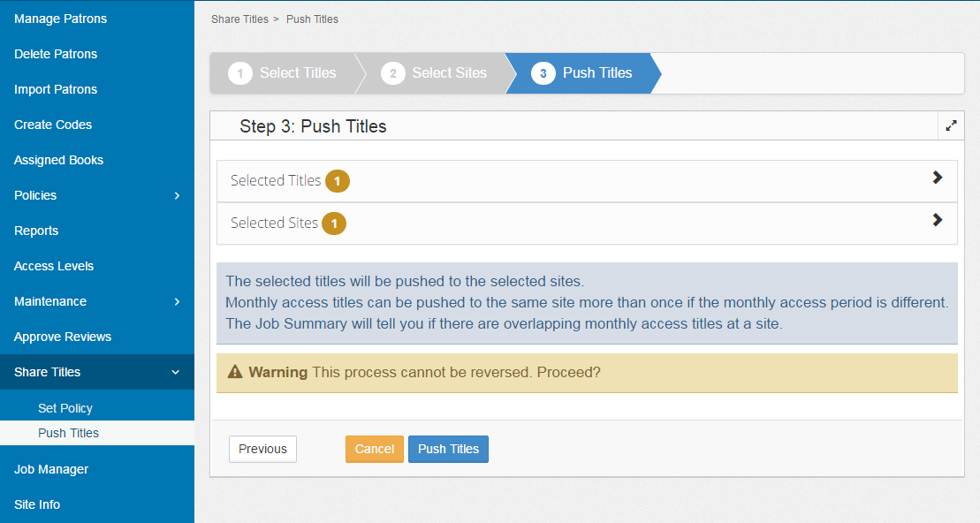Click the step 2 number circle
Screen dimensions: 980x523
(393, 73)
